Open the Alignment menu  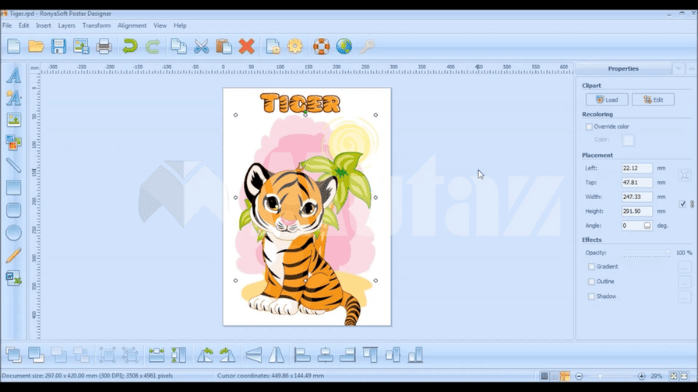coord(132,26)
